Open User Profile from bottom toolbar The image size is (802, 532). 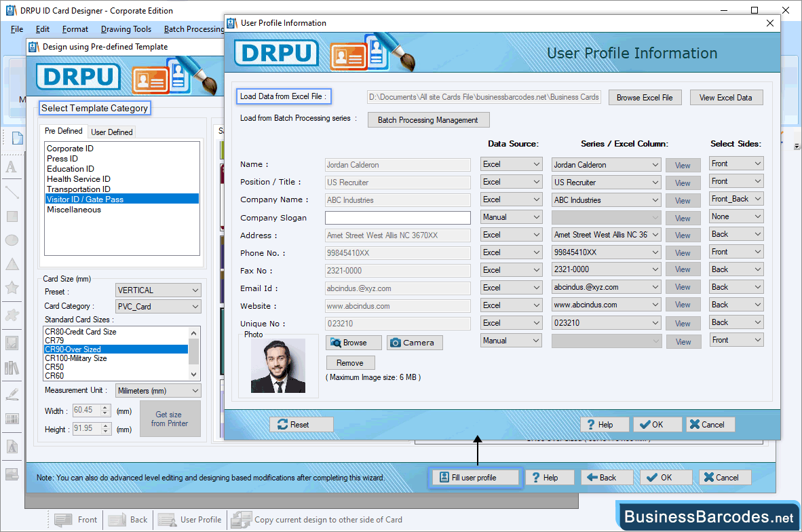190,520
